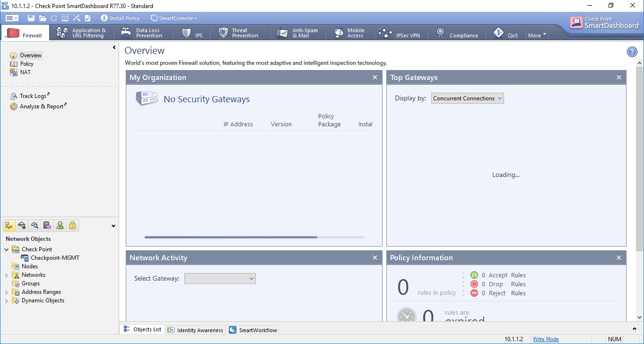Click the verify policy document icon
The image size is (644, 344).
[87, 18]
